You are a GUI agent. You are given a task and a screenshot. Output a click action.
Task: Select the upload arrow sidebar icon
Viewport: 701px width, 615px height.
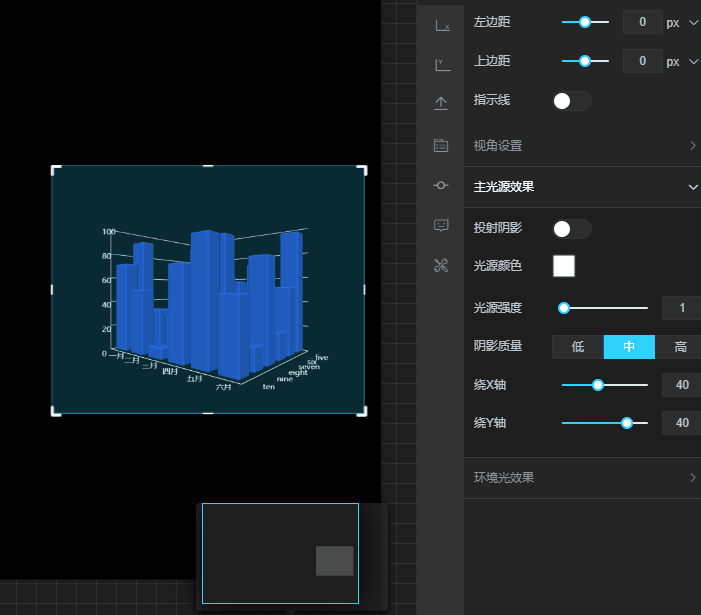(441, 103)
